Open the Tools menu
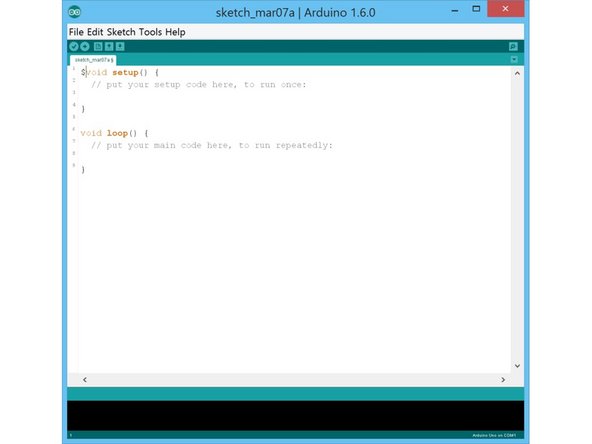The height and width of the screenshot is (444, 592). click(x=150, y=32)
